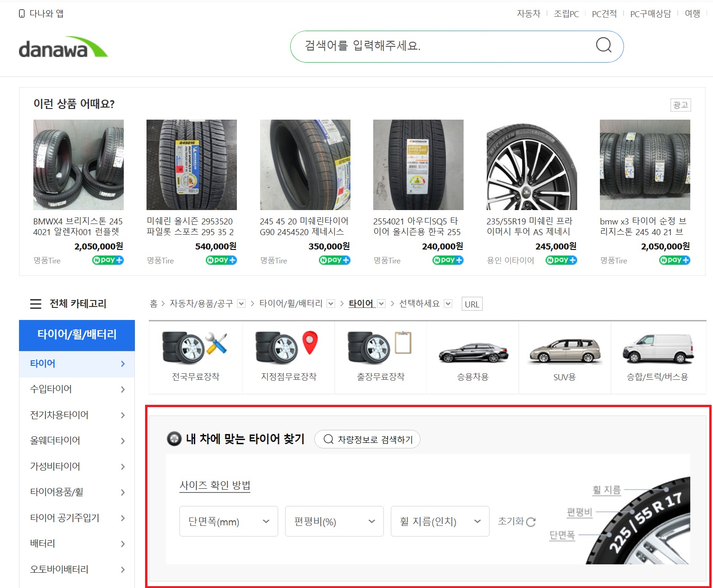Go to PC구매상담 top navigation link
The height and width of the screenshot is (588, 713).
[x=650, y=13]
